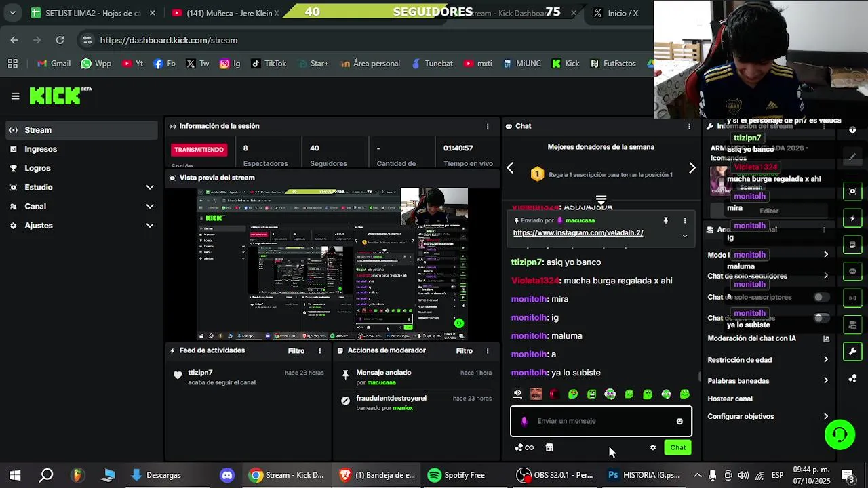Screen dimensions: 868x488
Task: Open session information options menu
Action: coord(487,126)
